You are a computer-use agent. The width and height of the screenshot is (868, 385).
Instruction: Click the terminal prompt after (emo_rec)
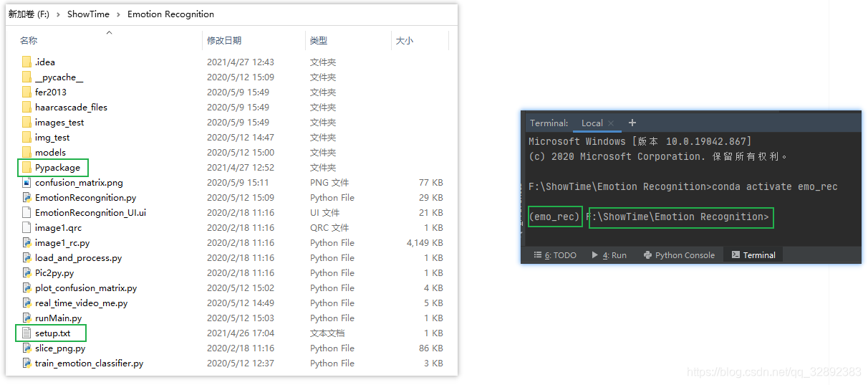pyautogui.click(x=677, y=217)
